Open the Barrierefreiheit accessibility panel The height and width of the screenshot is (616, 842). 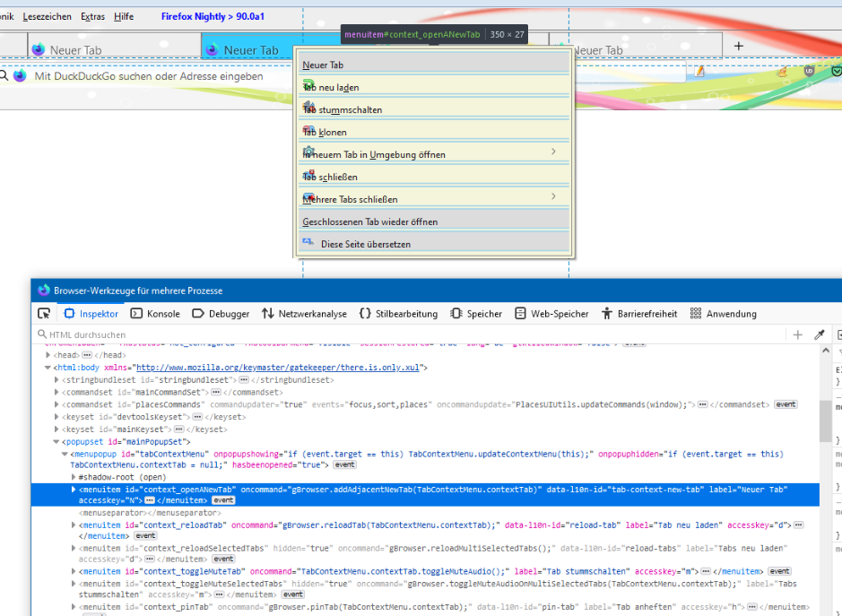point(639,314)
